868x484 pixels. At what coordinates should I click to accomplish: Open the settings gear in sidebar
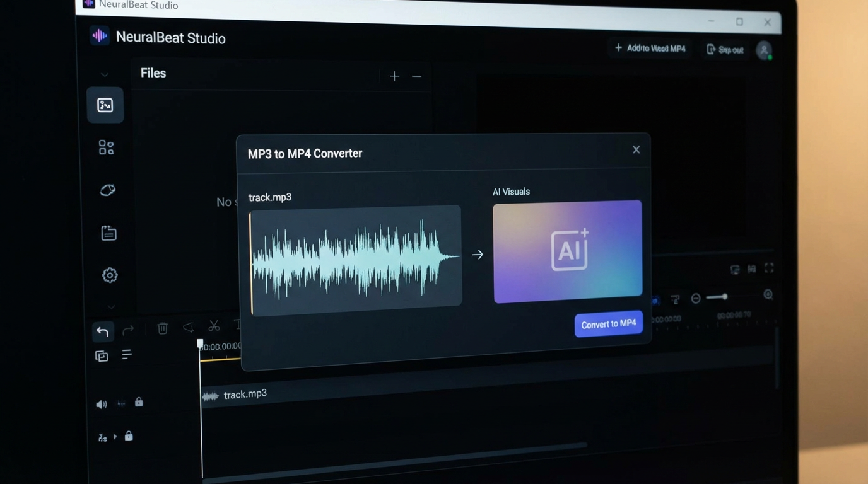coord(110,275)
